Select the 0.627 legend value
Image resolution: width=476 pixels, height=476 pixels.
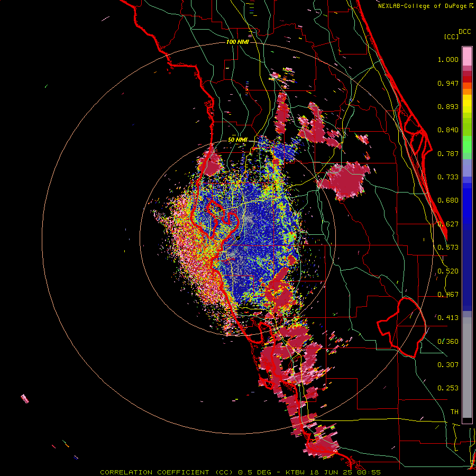click(448, 224)
